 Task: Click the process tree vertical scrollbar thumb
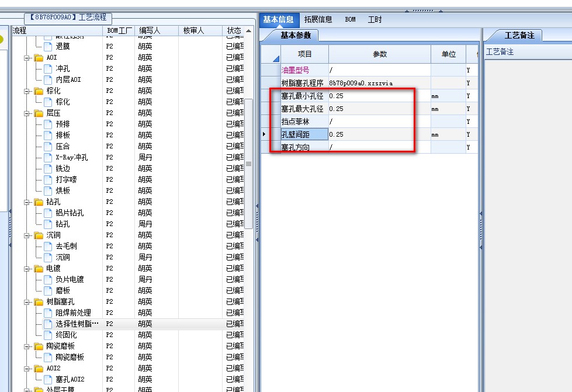248,164
